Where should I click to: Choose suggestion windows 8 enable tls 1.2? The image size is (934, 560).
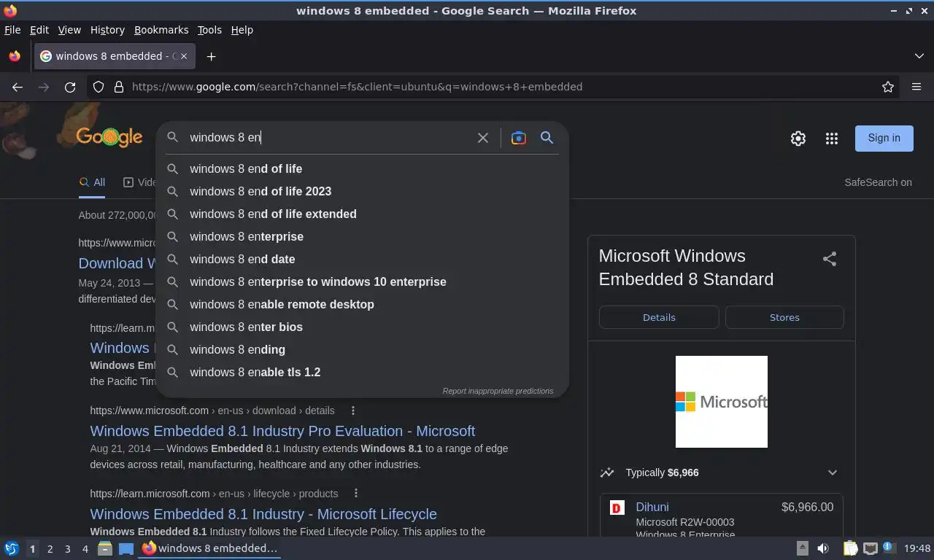[x=362, y=372]
